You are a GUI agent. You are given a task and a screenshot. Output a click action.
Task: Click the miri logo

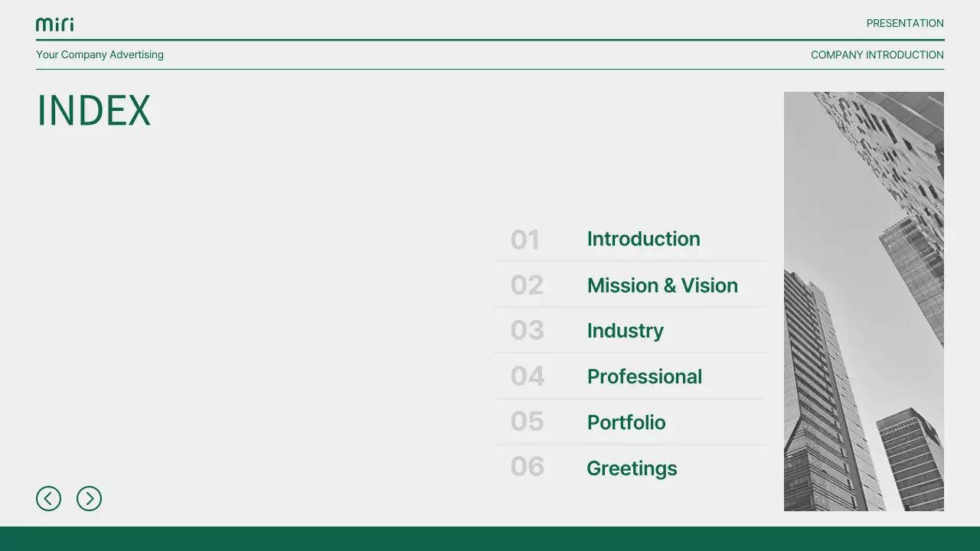pyautogui.click(x=55, y=24)
